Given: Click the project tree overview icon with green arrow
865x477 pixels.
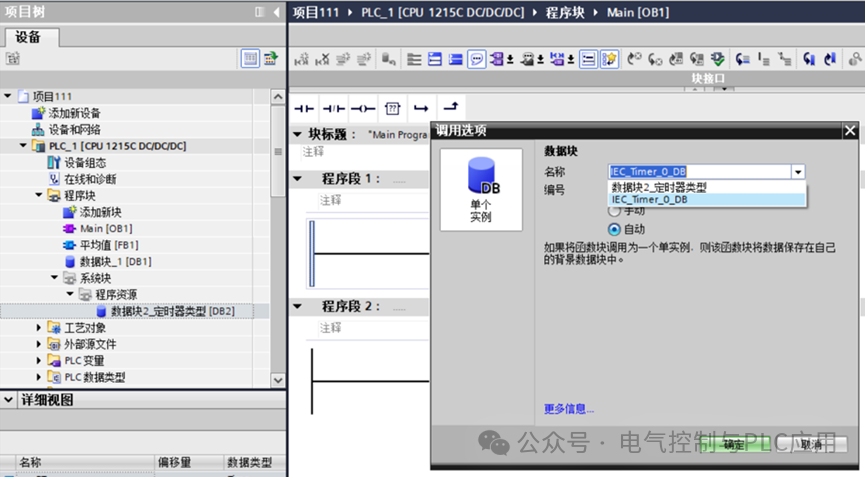Looking at the screenshot, I should point(271,58).
